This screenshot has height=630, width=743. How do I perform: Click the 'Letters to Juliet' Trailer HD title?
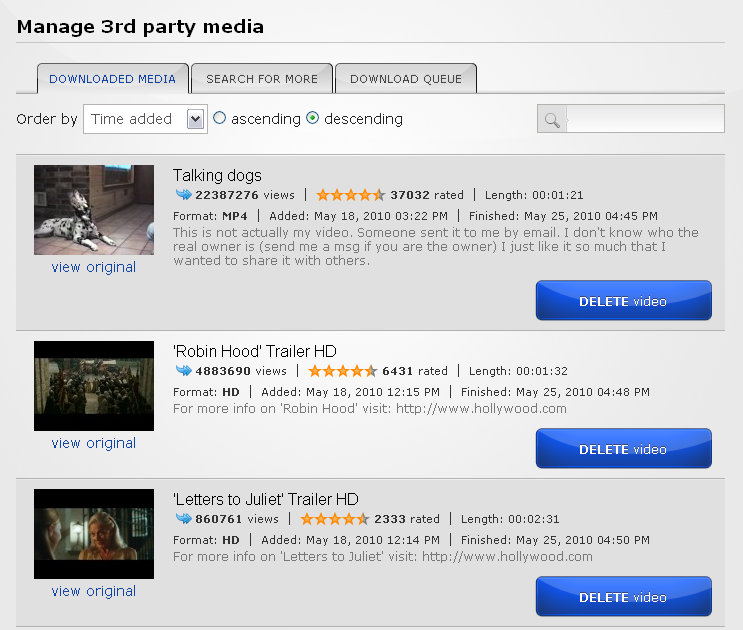[x=266, y=499]
